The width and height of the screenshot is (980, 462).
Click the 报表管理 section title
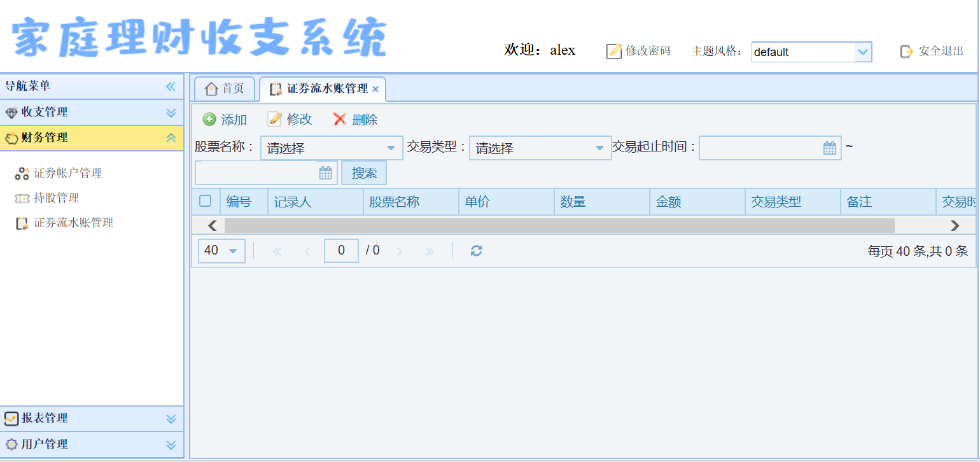click(x=45, y=419)
